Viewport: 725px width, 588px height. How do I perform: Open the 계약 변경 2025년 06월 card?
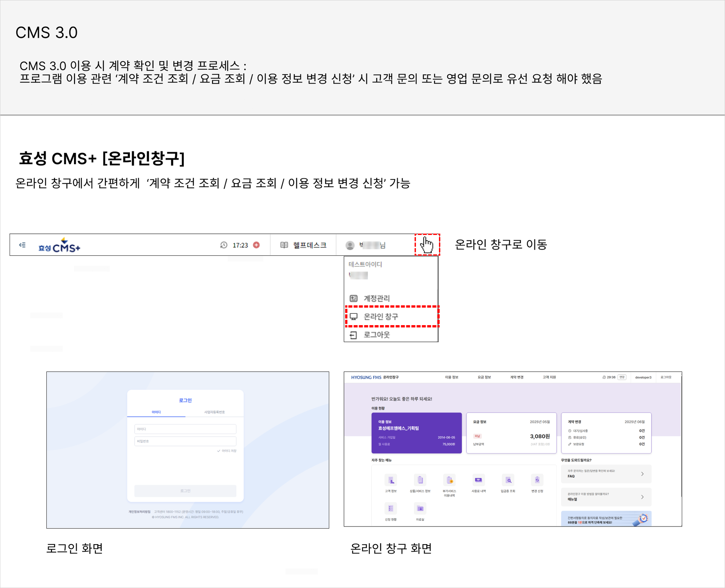(x=606, y=433)
